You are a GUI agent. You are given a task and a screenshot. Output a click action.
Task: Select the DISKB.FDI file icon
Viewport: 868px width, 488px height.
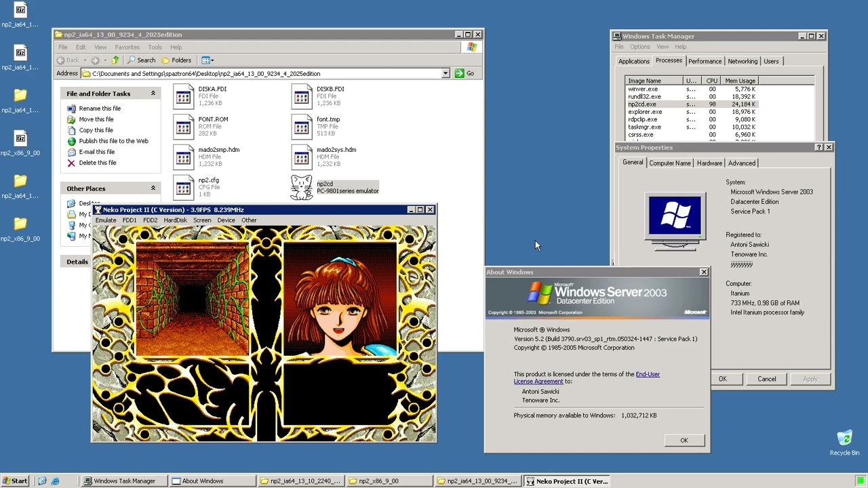[301, 96]
